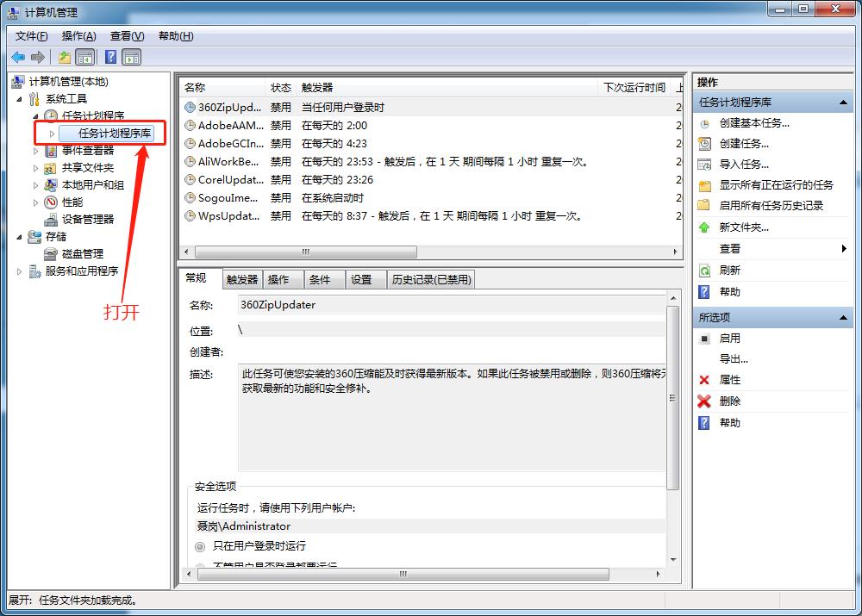Click 创建基本任务... action link

pos(754,124)
